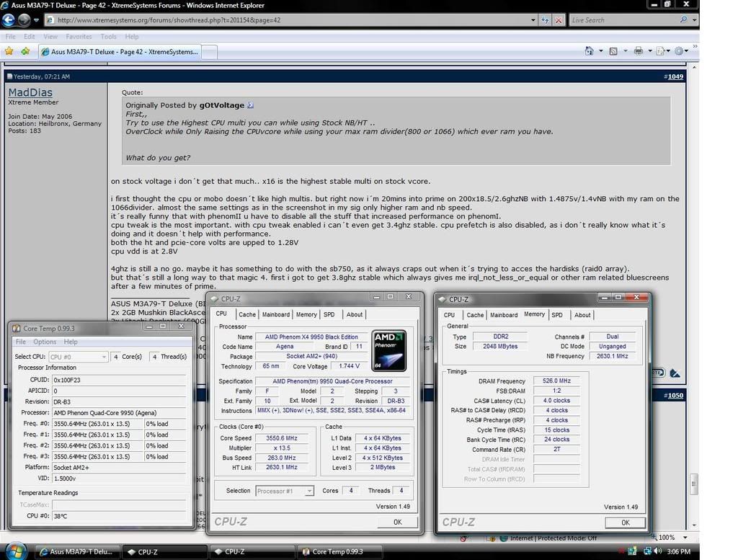Open the Help menu in Core Temp

71,342
